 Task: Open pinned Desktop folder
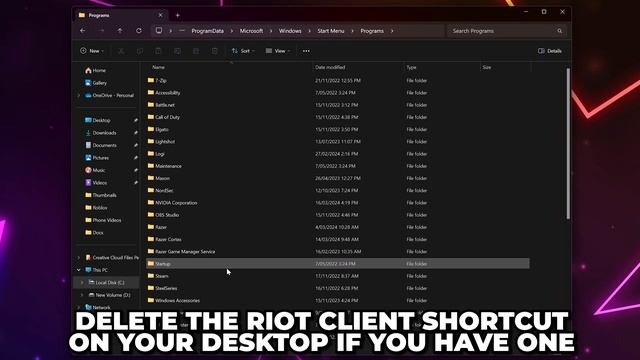pyautogui.click(x=98, y=120)
